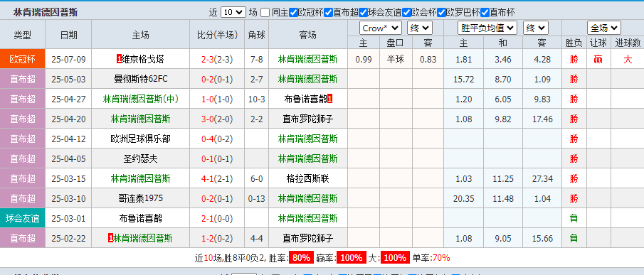Click the 半球 handicap cell

coord(396,60)
